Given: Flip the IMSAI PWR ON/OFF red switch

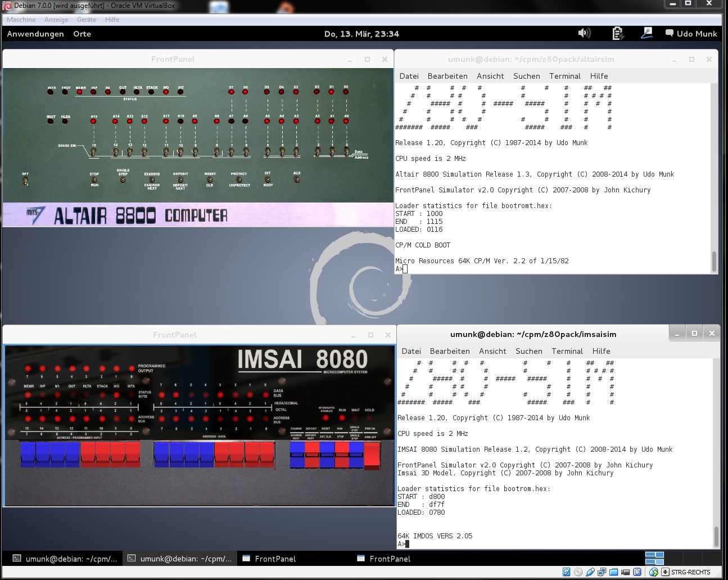Looking at the screenshot, I should pos(372,456).
